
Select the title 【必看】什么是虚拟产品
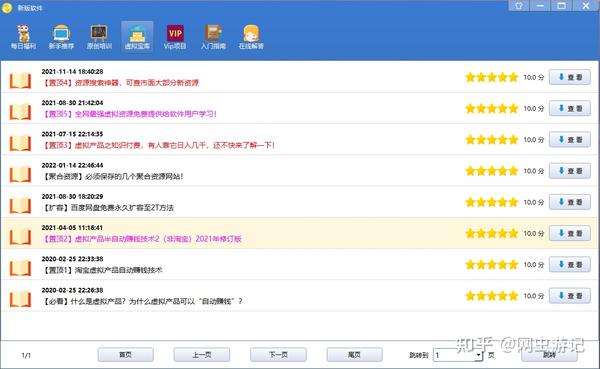pyautogui.click(x=142, y=301)
